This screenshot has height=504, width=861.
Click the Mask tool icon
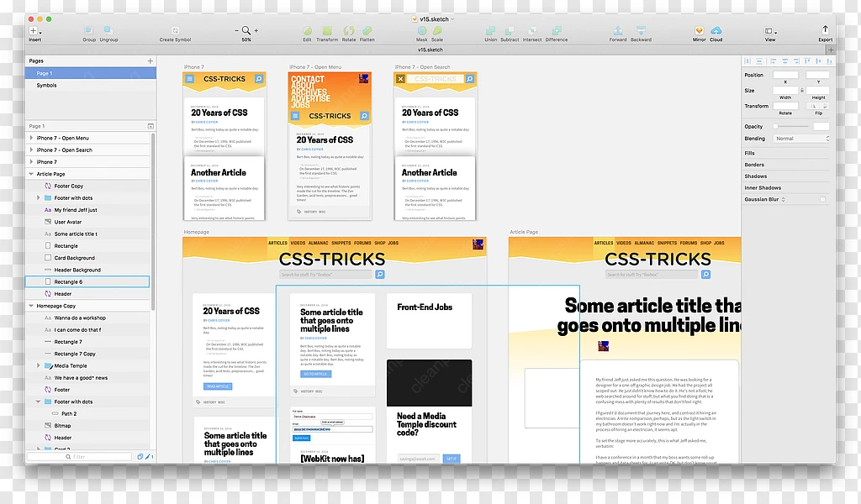[422, 31]
